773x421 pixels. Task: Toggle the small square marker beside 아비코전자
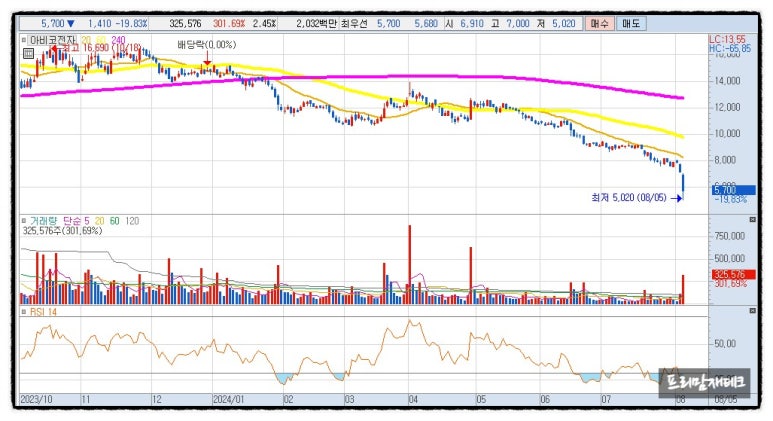[24, 40]
